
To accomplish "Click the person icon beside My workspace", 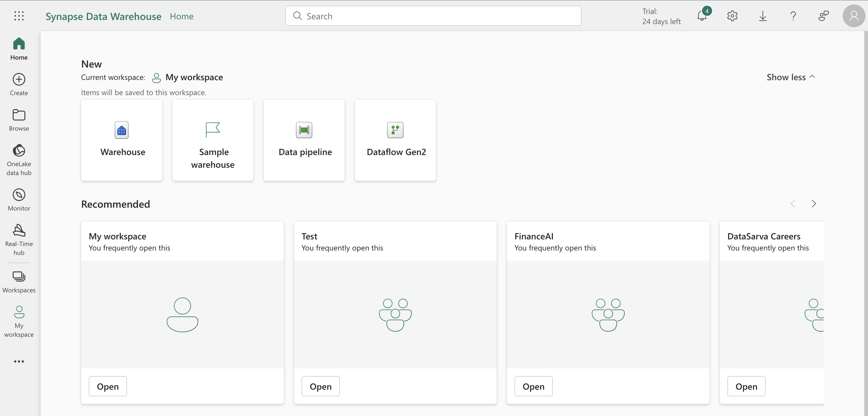I will coord(156,78).
